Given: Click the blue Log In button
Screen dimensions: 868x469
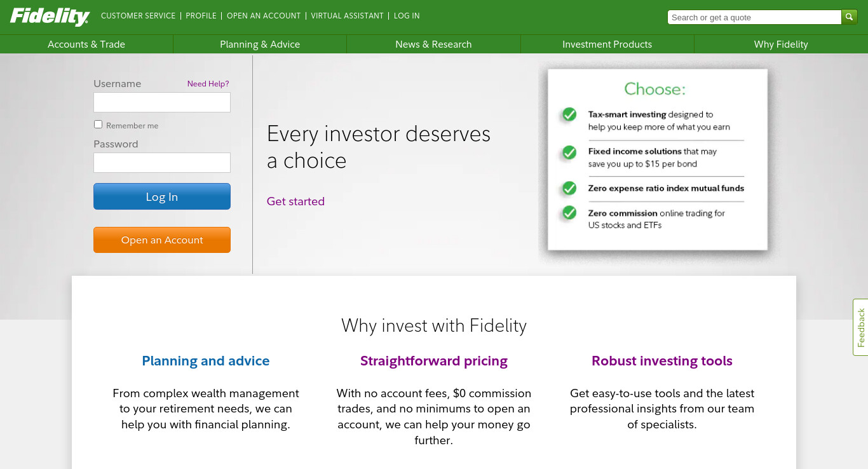Looking at the screenshot, I should pos(162,196).
